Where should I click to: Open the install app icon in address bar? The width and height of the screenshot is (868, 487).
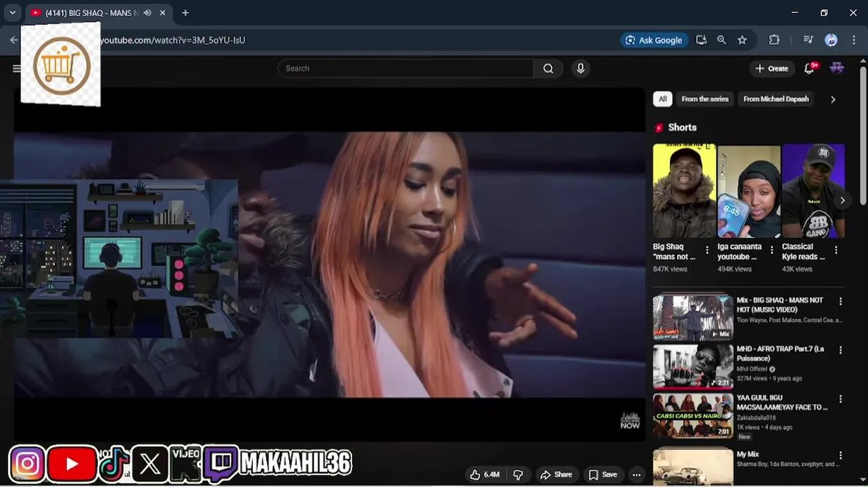701,40
